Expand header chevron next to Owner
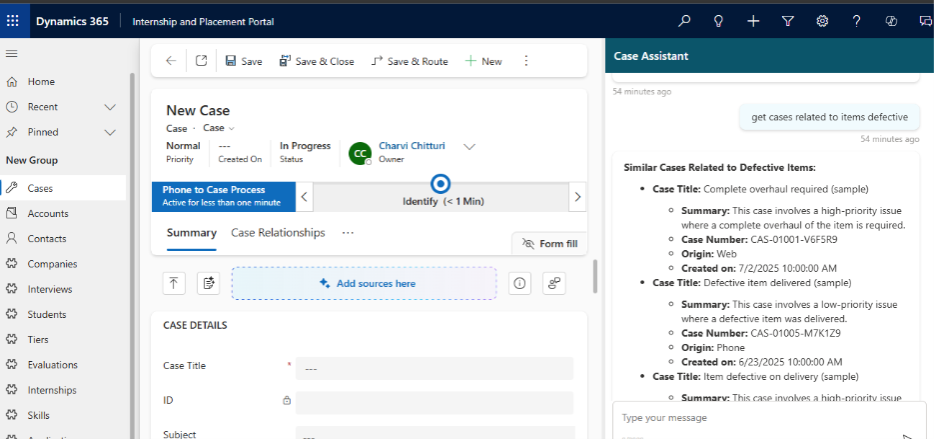936x439 pixels. (x=469, y=147)
